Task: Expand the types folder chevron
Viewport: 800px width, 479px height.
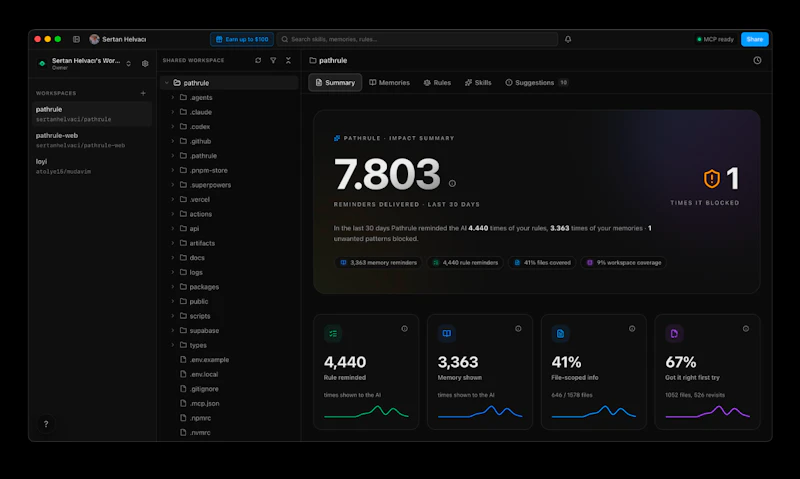Action: (172, 345)
